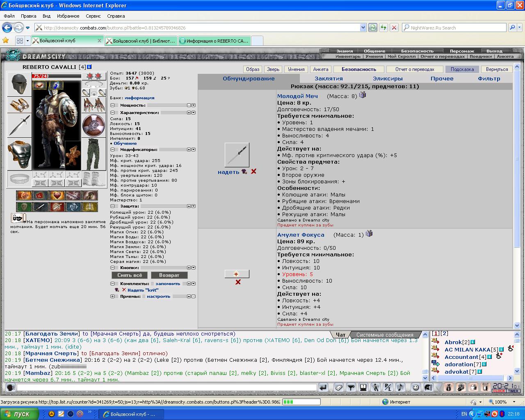Image resolution: width=525 pixels, height=420 pixels.
Task: Click the Обучение link
Action: pyautogui.click(x=125, y=143)
